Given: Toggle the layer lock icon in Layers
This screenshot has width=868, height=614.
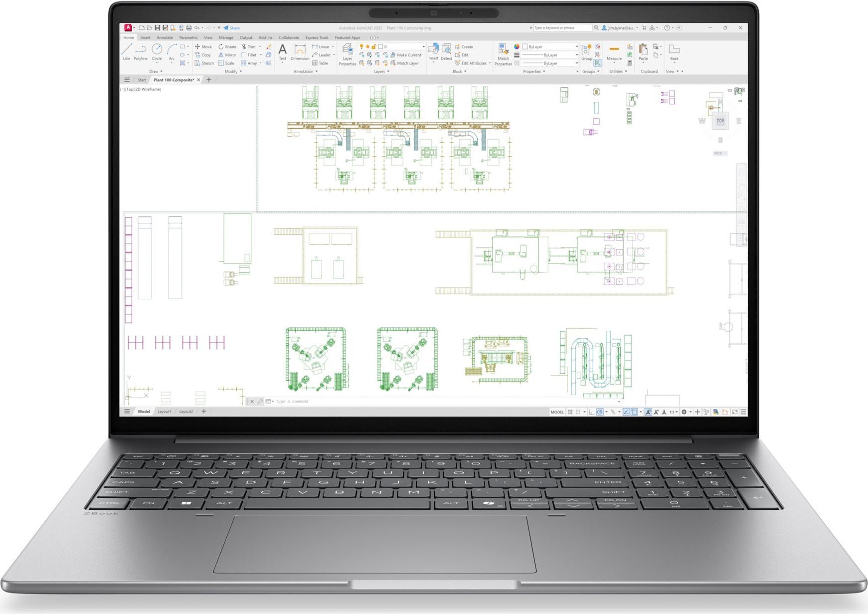Looking at the screenshot, I should pyautogui.click(x=373, y=46).
